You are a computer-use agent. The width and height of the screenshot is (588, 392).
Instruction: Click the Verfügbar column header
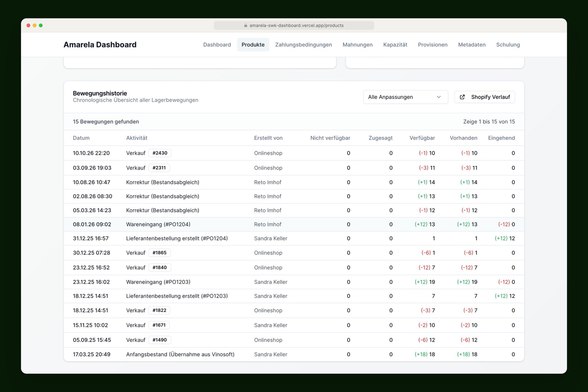[422, 138]
